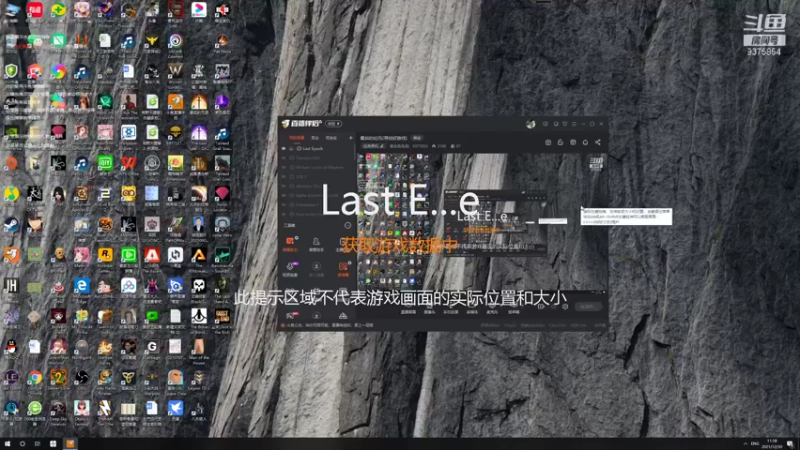This screenshot has width=800, height=450.
Task: Open the green iQIYI desktop icon
Action: click(105, 163)
